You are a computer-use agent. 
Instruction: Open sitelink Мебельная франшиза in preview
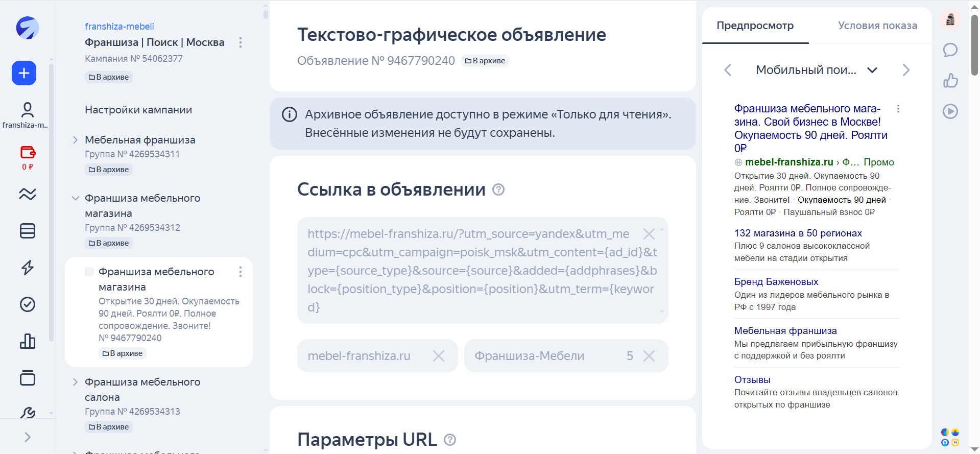(785, 330)
